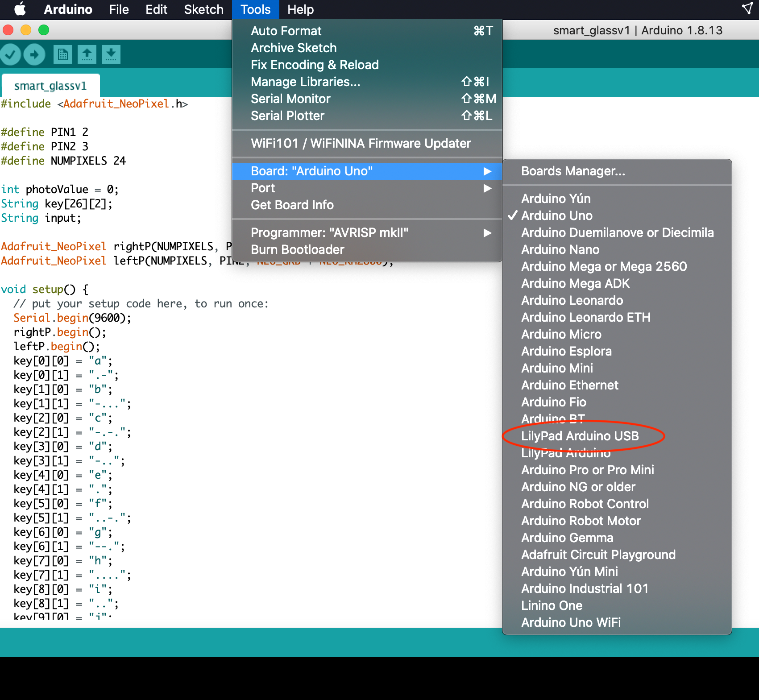The height and width of the screenshot is (700, 759).
Task: Open the File menu
Action: point(119,9)
